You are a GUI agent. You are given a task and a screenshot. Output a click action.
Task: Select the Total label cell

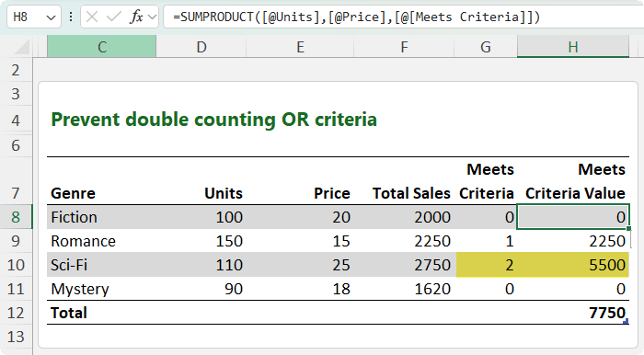(101, 313)
